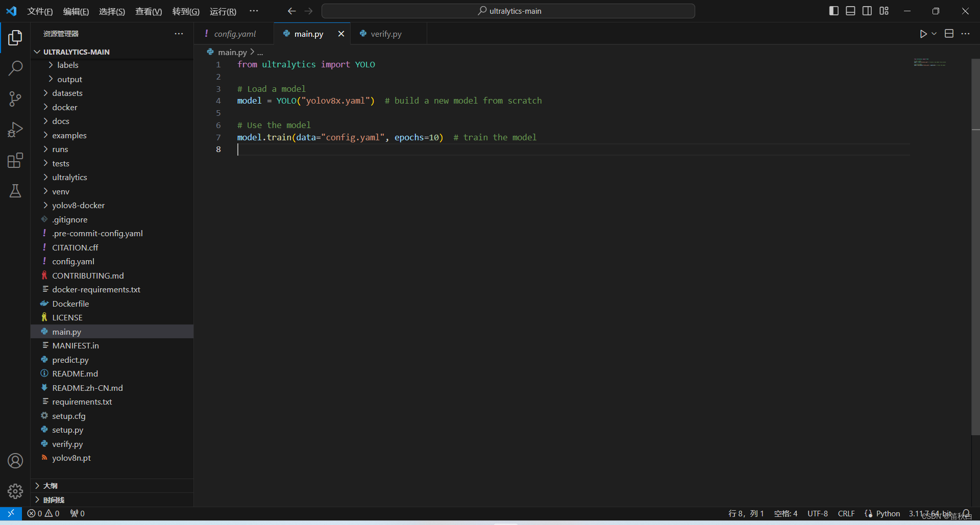Run Python file with play button
The height and width of the screenshot is (525, 980).
click(923, 34)
